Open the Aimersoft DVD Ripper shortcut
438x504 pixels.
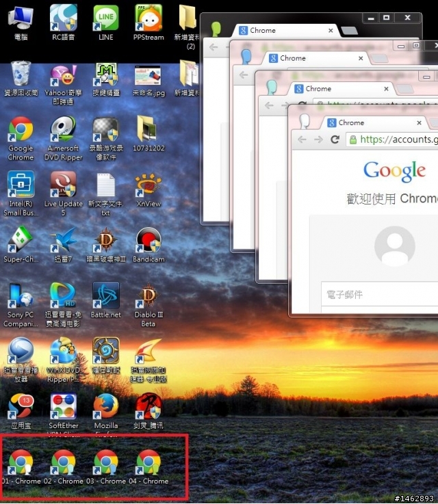click(63, 138)
